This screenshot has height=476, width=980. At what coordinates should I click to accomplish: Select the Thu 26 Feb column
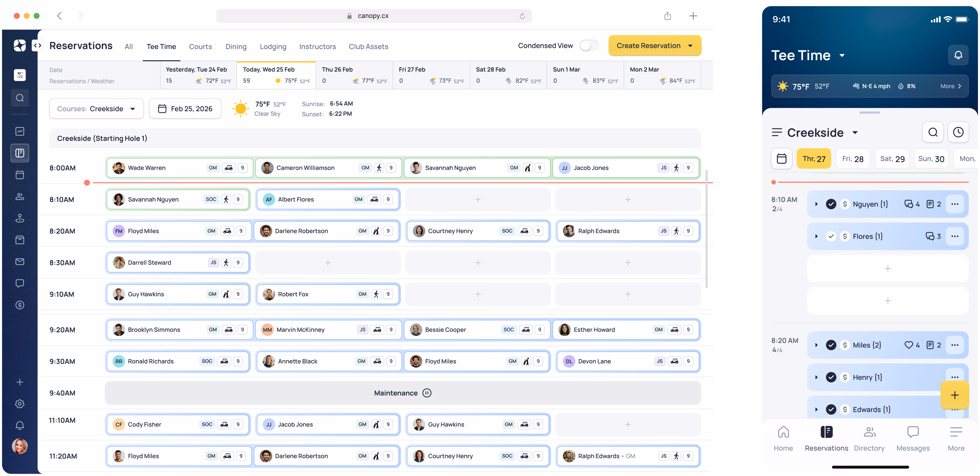(354, 75)
